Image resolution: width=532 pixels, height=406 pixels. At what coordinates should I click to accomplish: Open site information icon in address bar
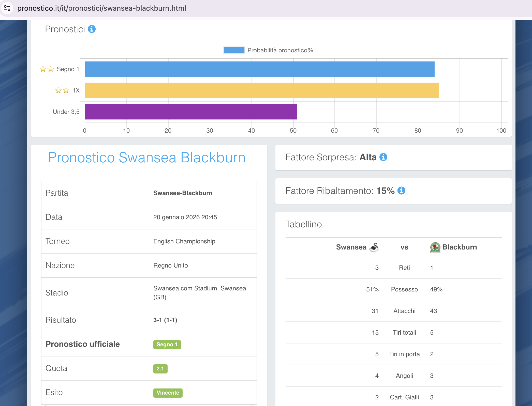[x=7, y=8]
